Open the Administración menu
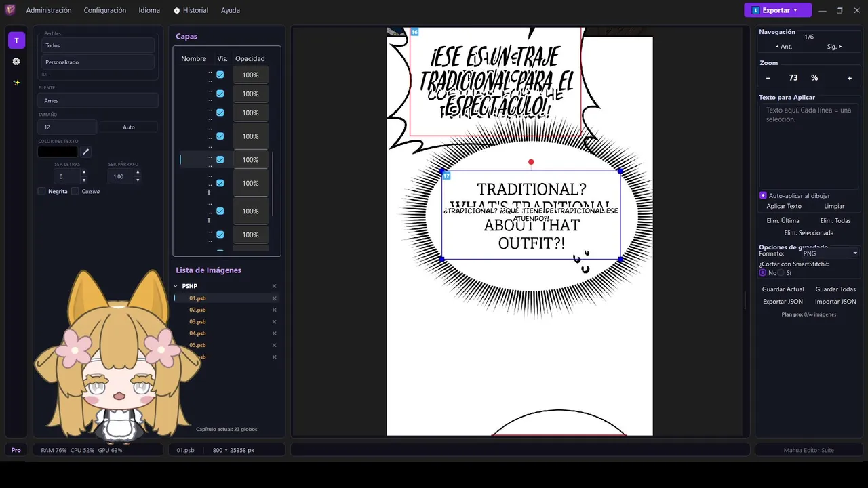Screen dimensions: 868x488 tap(49, 10)
